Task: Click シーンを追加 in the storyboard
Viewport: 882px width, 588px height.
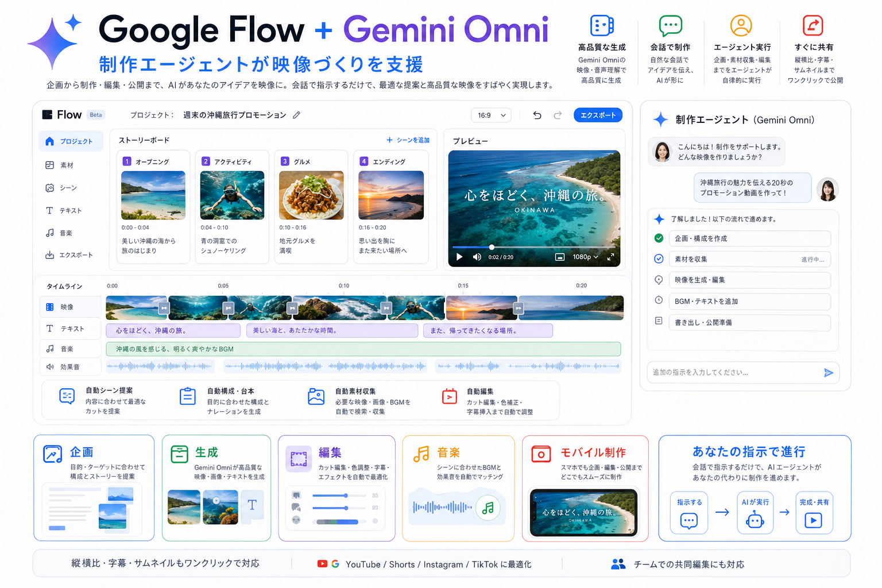Action: pyautogui.click(x=408, y=140)
